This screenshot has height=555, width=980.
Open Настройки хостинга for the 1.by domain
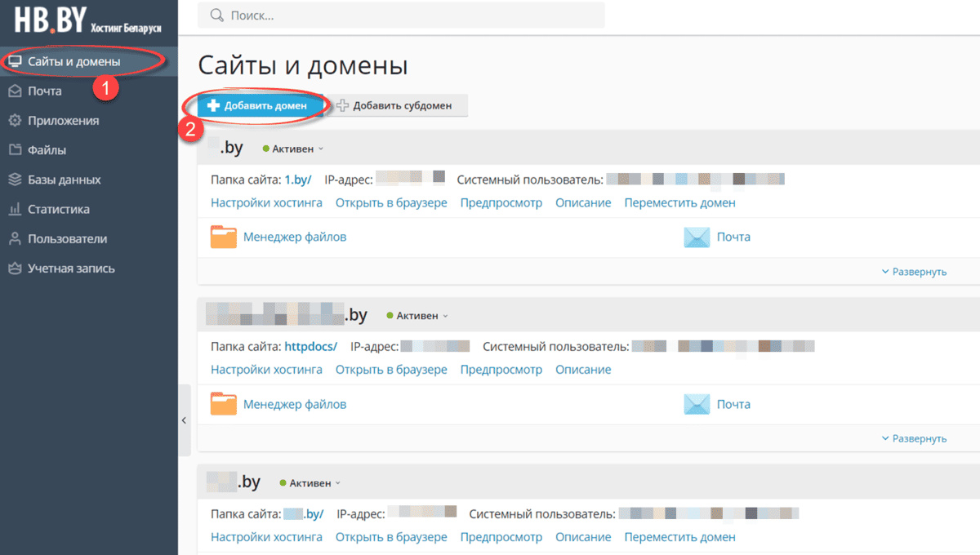click(267, 202)
